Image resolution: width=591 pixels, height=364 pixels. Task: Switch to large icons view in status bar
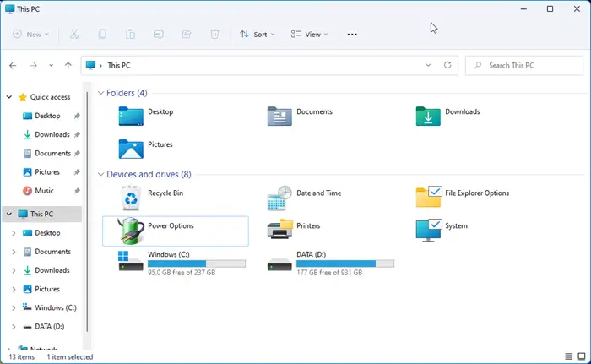[x=582, y=356]
